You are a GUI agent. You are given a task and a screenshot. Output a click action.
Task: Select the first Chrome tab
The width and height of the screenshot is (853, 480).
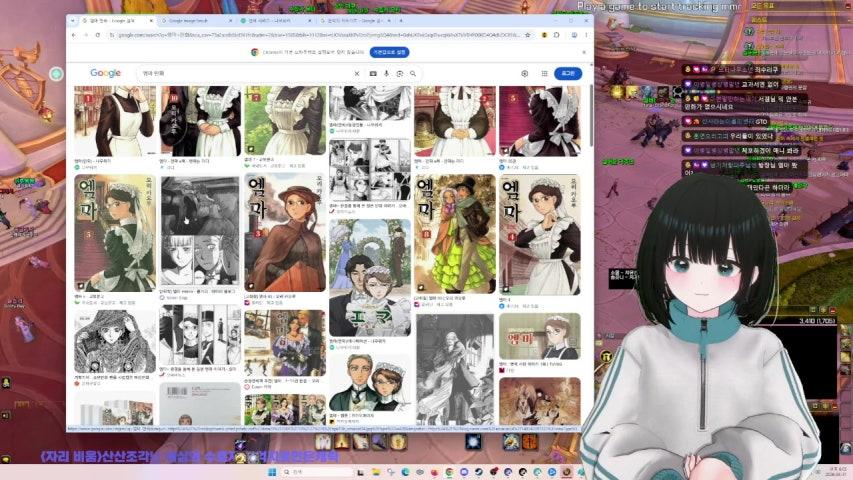[118, 21]
